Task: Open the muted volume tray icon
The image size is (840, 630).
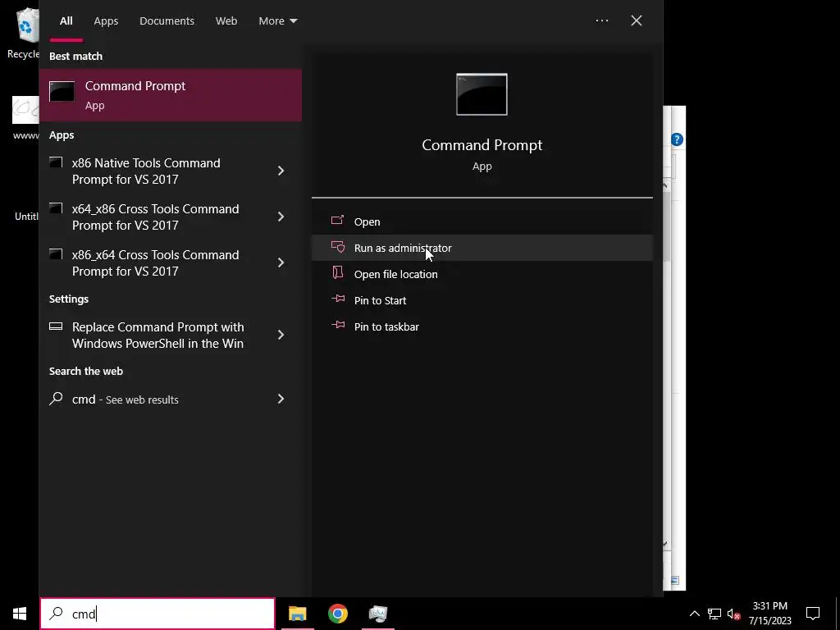Action: click(734, 614)
